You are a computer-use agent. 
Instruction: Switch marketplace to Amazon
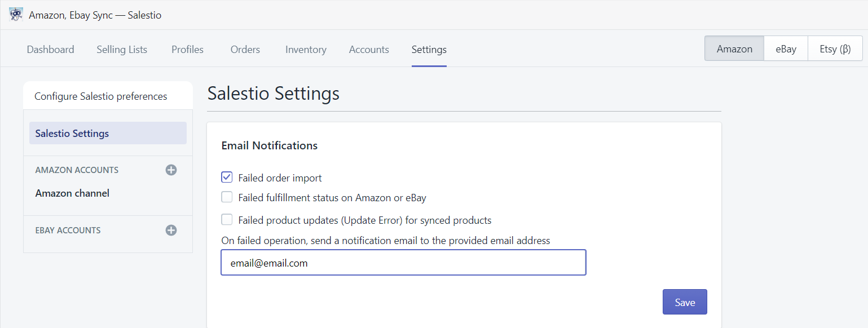[734, 48]
